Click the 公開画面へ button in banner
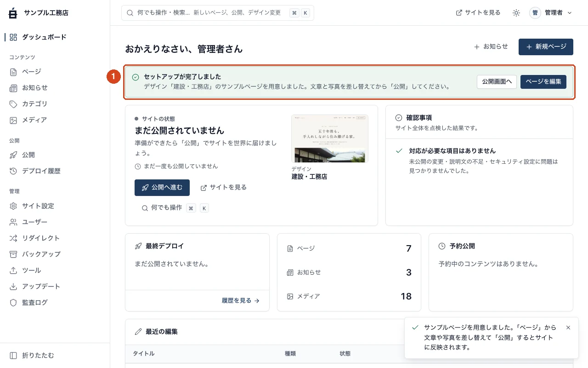This screenshot has width=588, height=368. coord(497,81)
